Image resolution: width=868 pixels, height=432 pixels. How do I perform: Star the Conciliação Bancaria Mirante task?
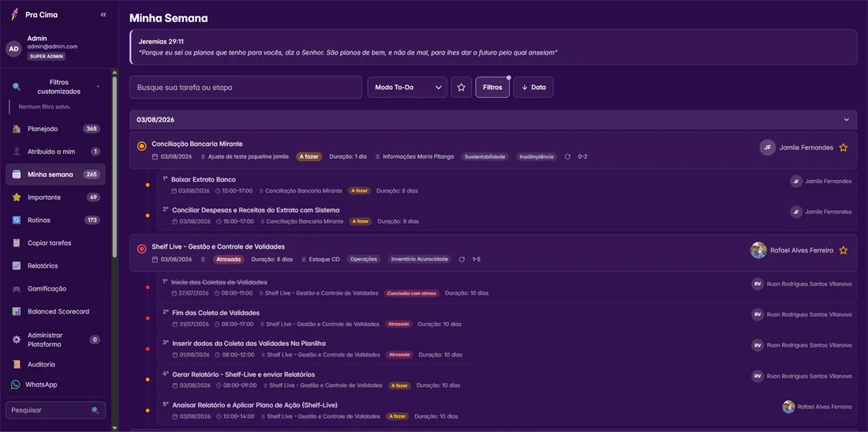coord(843,148)
